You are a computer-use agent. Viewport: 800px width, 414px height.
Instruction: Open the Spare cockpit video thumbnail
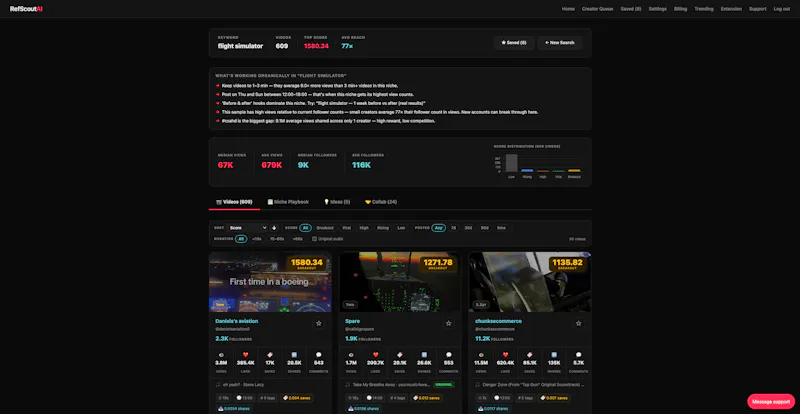click(400, 282)
